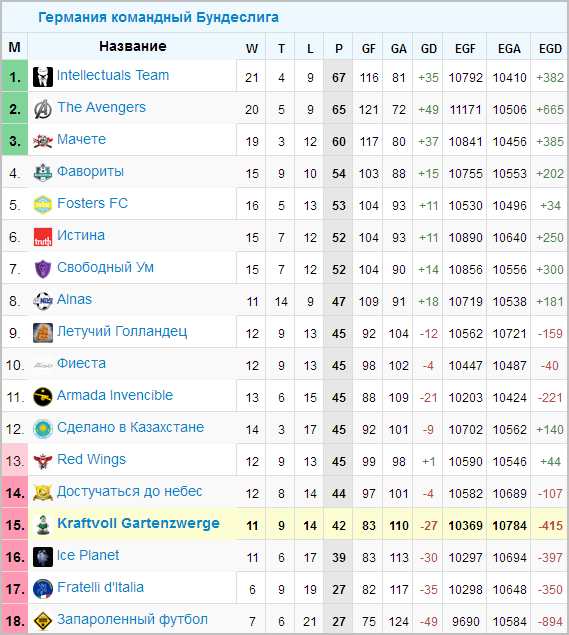Click the Kraftvoll Gartenzwerge gnome icon
The image size is (569, 635).
pos(43,524)
